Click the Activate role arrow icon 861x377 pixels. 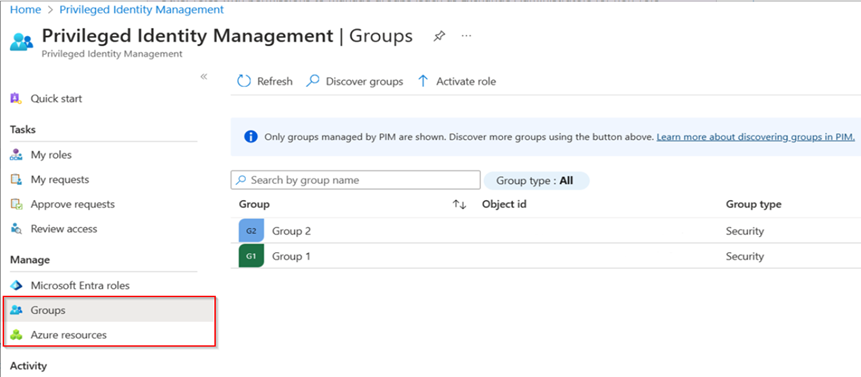pos(423,81)
